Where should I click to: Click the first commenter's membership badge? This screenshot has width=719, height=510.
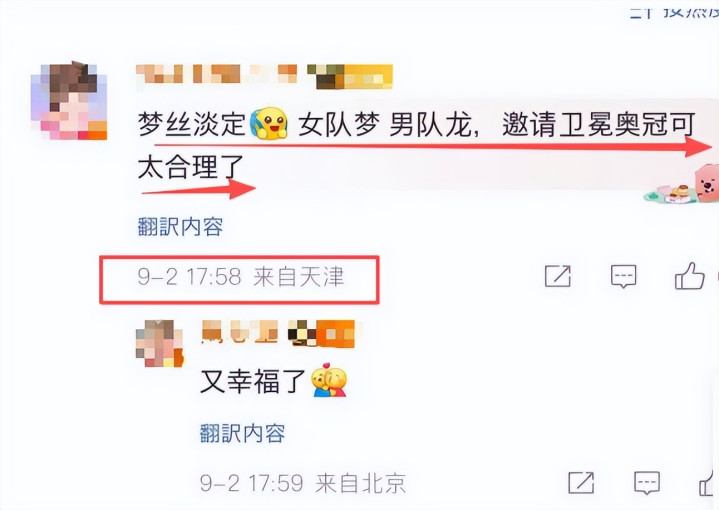point(350,76)
